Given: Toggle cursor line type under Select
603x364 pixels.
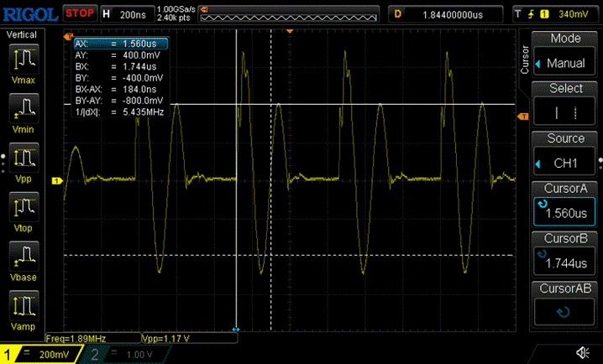Looking at the screenshot, I should tap(564, 112).
